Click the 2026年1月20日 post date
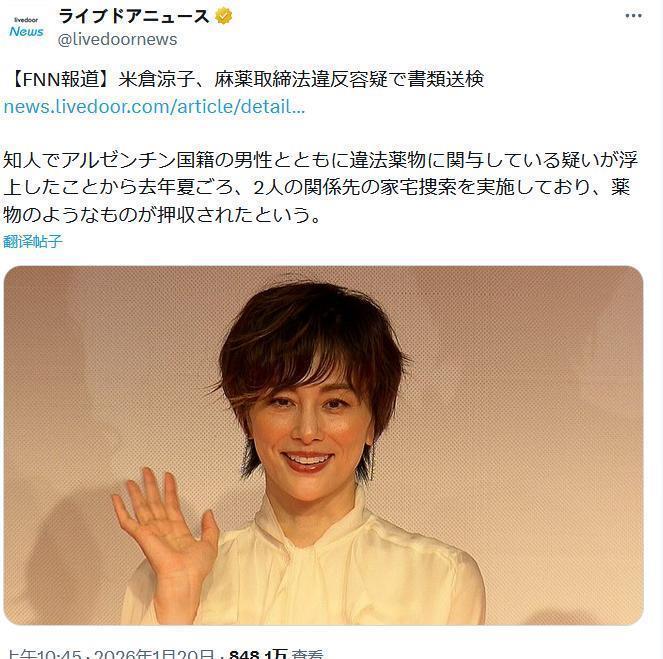The image size is (663, 659). 154,654
